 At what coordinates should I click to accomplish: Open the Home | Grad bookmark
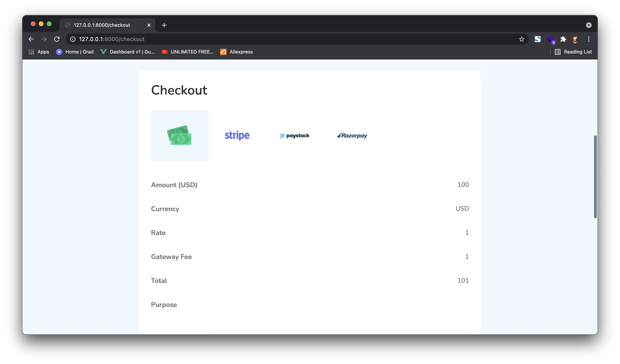tap(75, 52)
